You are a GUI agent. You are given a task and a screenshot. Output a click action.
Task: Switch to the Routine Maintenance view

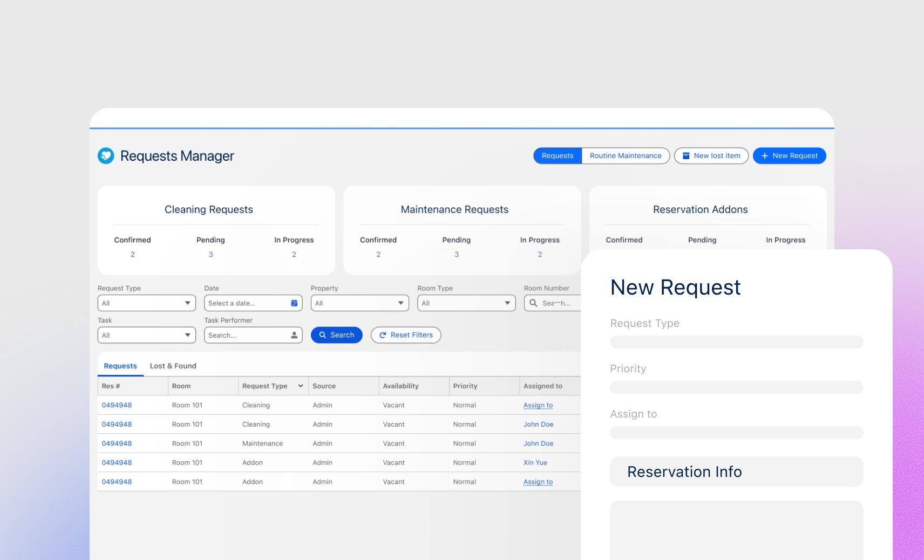625,156
